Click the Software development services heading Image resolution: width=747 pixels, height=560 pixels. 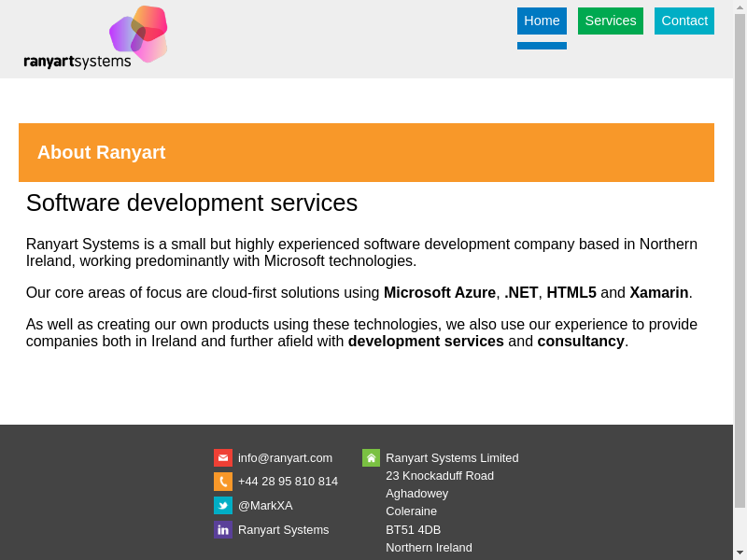pyautogui.click(x=191, y=203)
